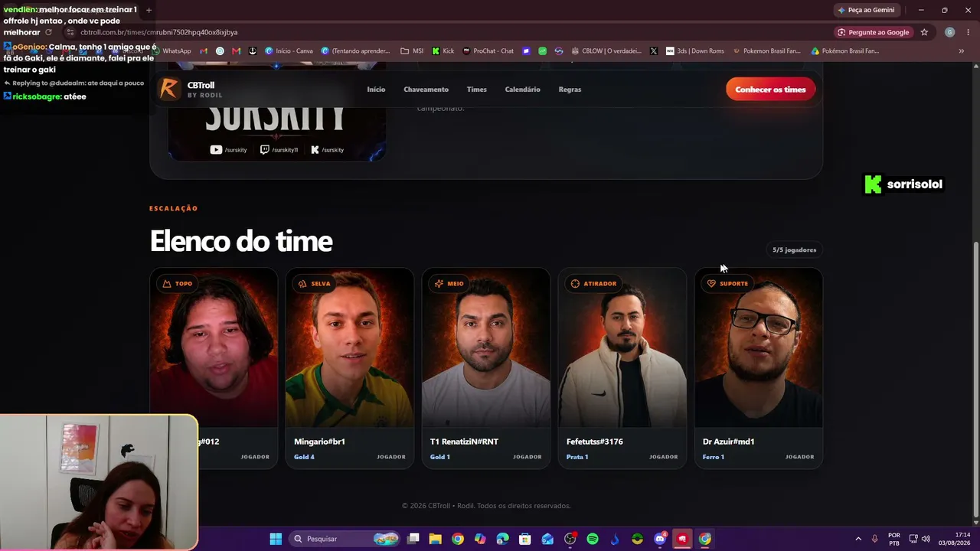
Task: Click the Meio role badge
Action: click(x=449, y=284)
